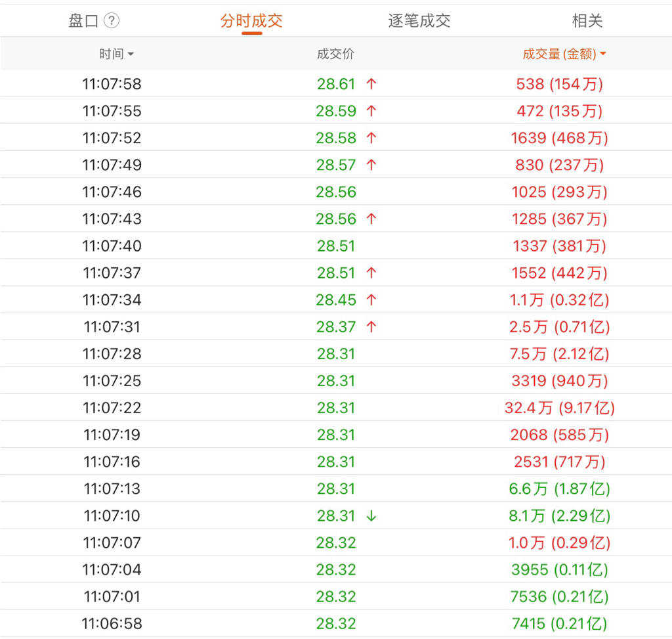Viewport: 672px width, 639px height.
Task: Open the 相关 tab
Action: [x=587, y=21]
